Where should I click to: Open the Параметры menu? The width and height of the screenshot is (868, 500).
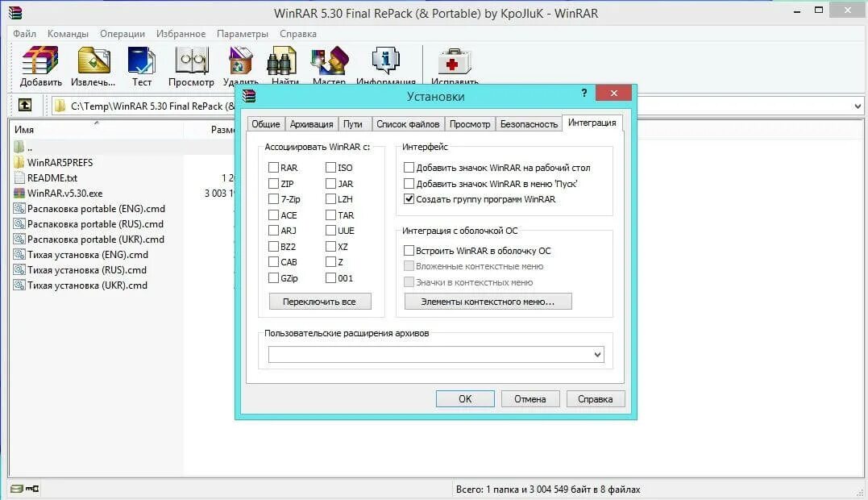243,34
